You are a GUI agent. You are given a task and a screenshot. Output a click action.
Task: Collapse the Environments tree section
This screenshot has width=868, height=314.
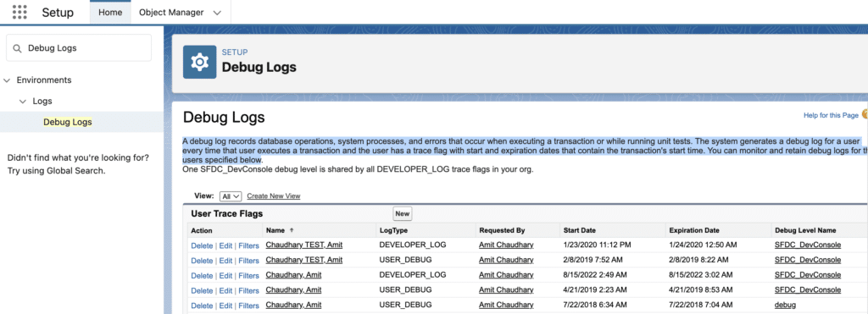pyautogui.click(x=7, y=80)
